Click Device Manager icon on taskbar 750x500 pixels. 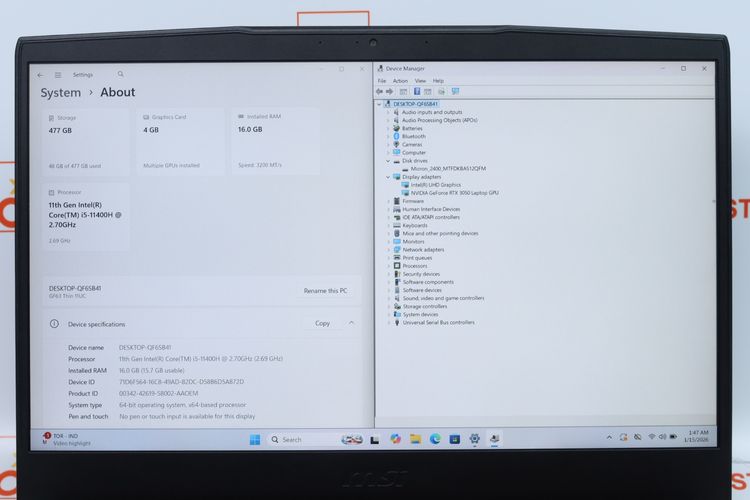(495, 439)
